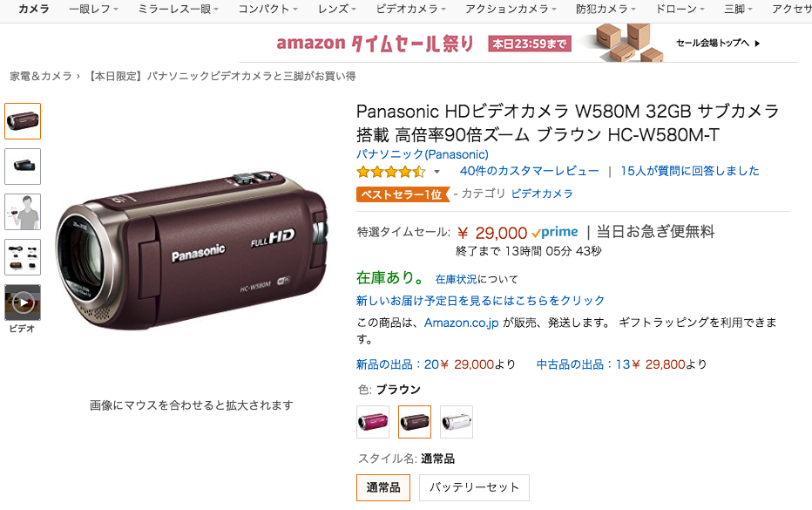Select the バッテリーセット style option
Image resolution: width=812 pixels, height=510 pixels.
[474, 487]
